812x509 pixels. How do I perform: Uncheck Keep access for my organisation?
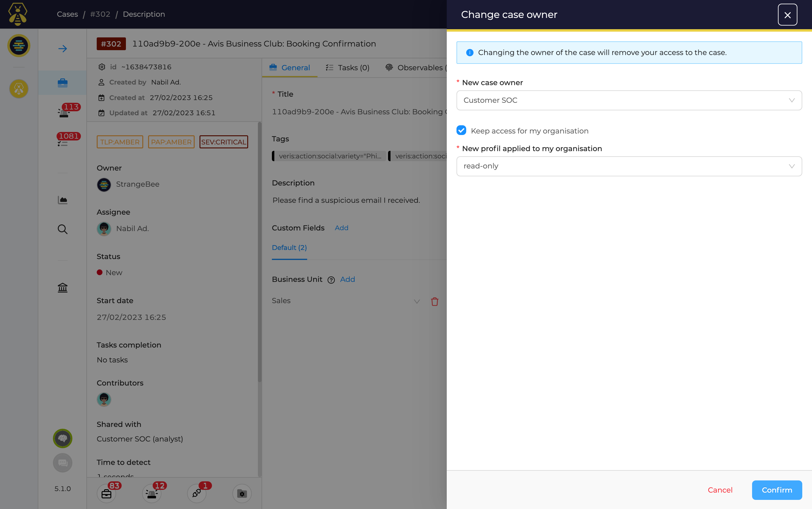point(462,131)
